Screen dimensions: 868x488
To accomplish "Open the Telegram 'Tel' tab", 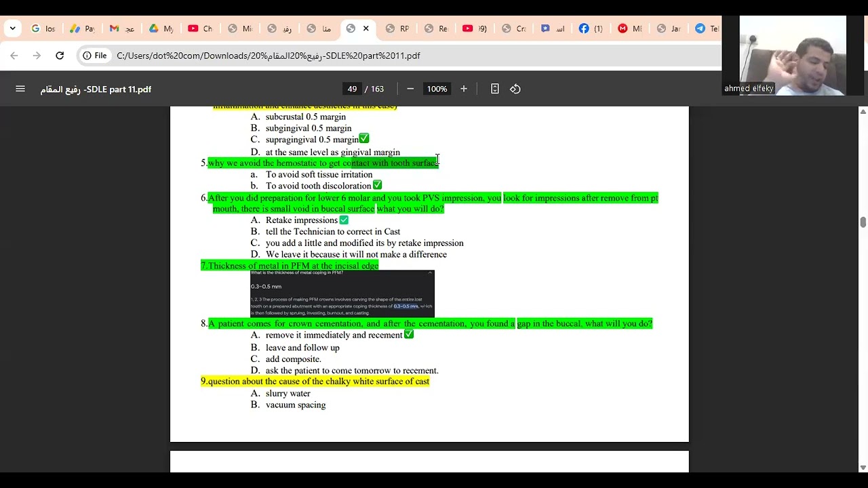I will 707,28.
